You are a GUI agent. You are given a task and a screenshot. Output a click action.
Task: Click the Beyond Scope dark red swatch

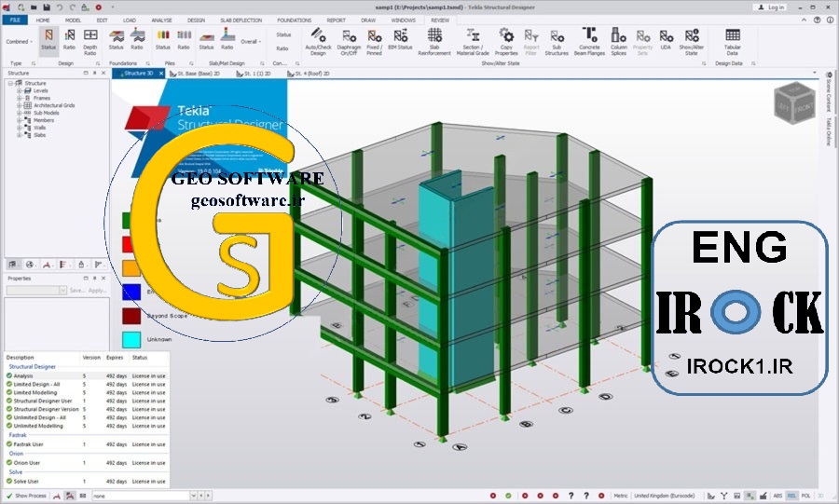(131, 316)
